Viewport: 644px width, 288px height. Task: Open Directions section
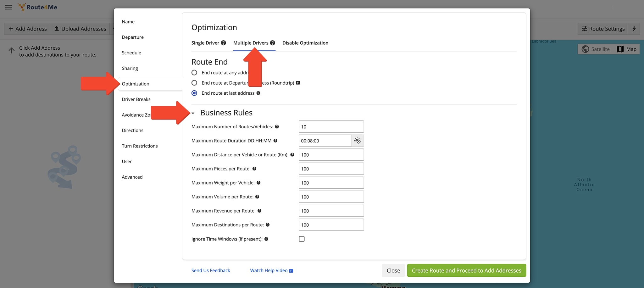click(133, 130)
